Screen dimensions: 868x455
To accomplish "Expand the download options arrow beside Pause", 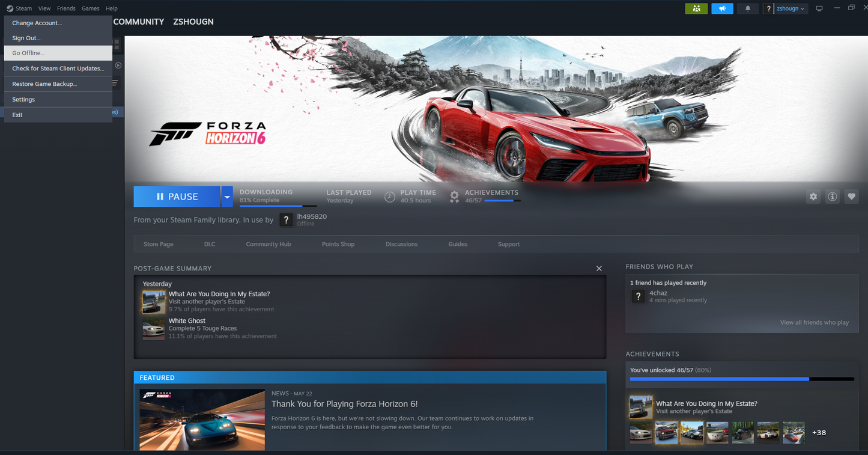I will pos(227,197).
